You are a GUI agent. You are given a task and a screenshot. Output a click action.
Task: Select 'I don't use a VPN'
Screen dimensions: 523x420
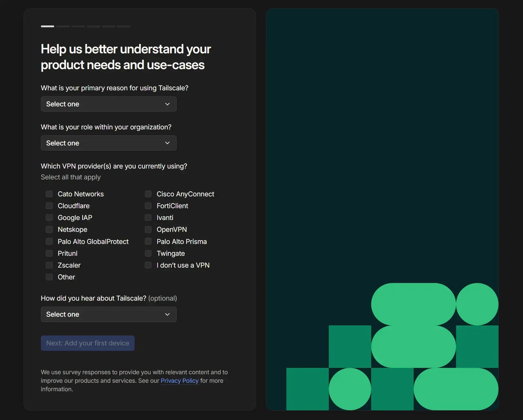[x=148, y=265]
